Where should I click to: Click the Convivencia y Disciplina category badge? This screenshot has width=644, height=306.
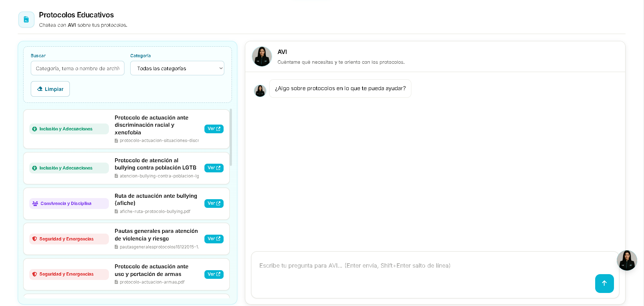pyautogui.click(x=69, y=204)
